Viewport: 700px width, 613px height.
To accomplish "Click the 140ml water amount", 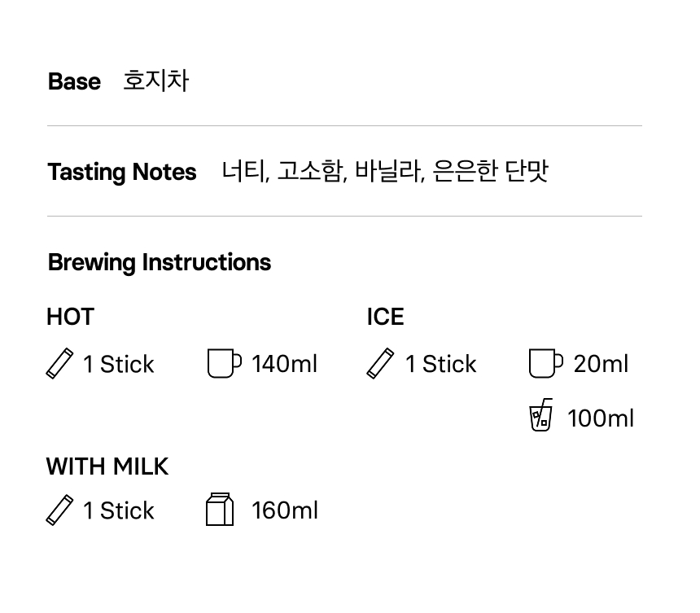I will pos(284,364).
